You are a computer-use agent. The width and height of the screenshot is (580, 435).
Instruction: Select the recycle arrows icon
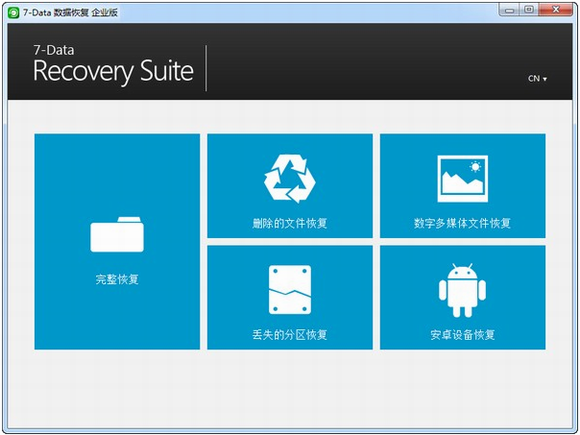pos(290,178)
